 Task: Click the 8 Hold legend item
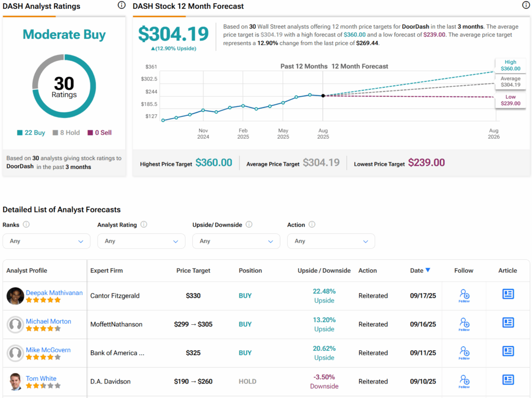coord(66,132)
